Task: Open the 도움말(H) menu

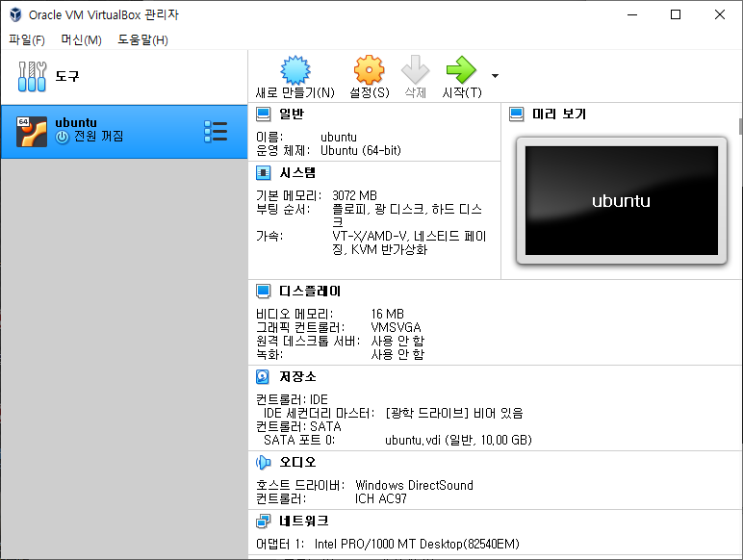Action: [142, 39]
